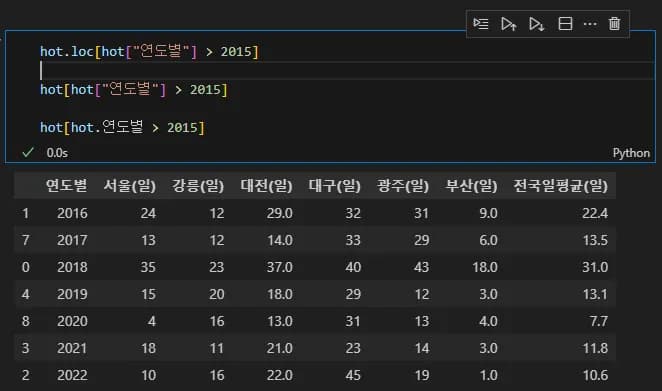Click the hot[hot.연도별 > 2015] line
This screenshot has width=662, height=391.
click(x=122, y=128)
